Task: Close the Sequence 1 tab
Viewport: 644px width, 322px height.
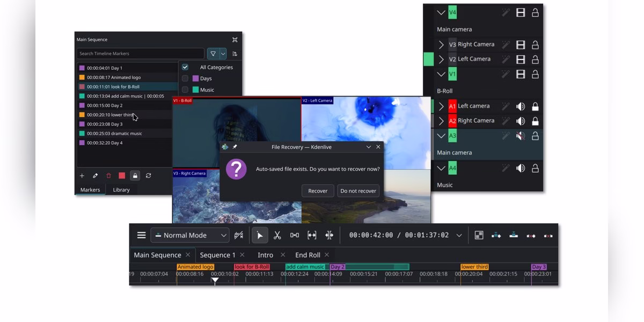Action: click(x=242, y=255)
